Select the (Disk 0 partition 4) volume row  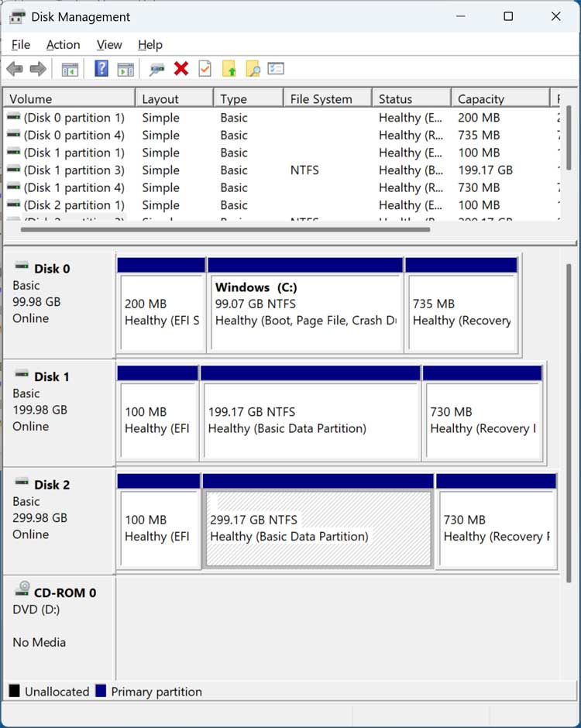tap(282, 136)
